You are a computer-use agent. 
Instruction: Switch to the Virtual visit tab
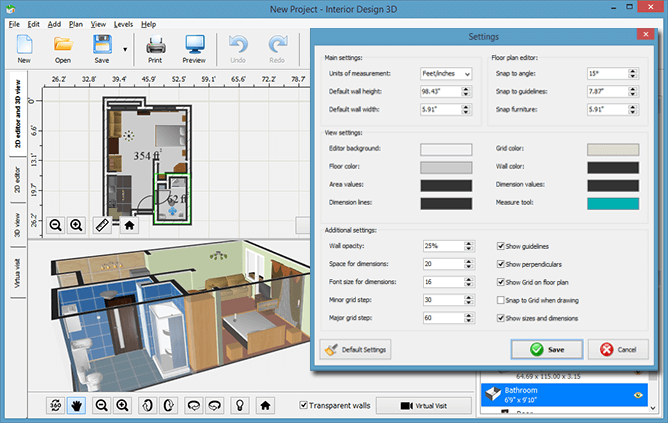coord(17,273)
